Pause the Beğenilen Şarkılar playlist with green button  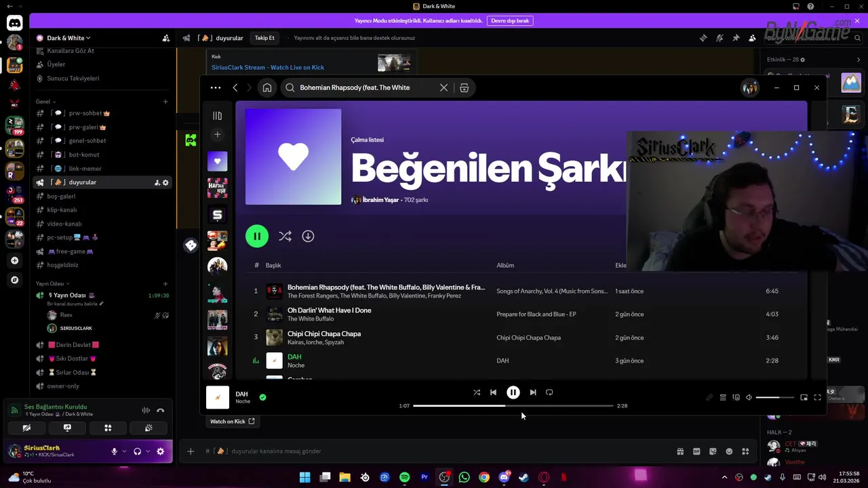pos(257,236)
